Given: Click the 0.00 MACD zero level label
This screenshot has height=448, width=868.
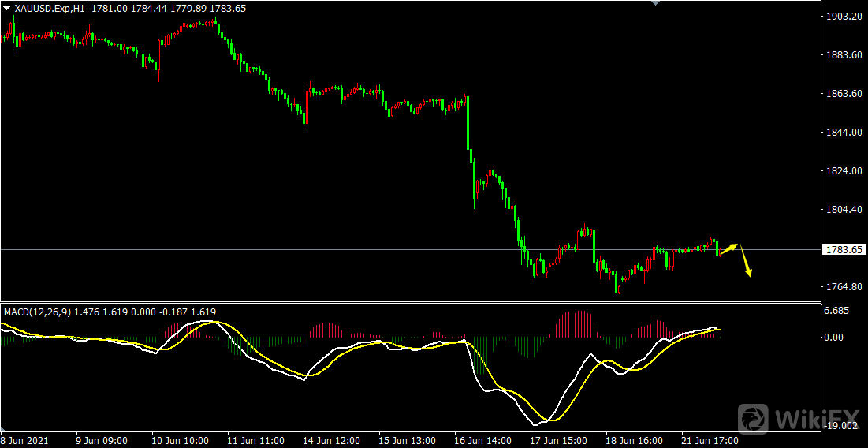Looking at the screenshot, I should coord(834,337).
